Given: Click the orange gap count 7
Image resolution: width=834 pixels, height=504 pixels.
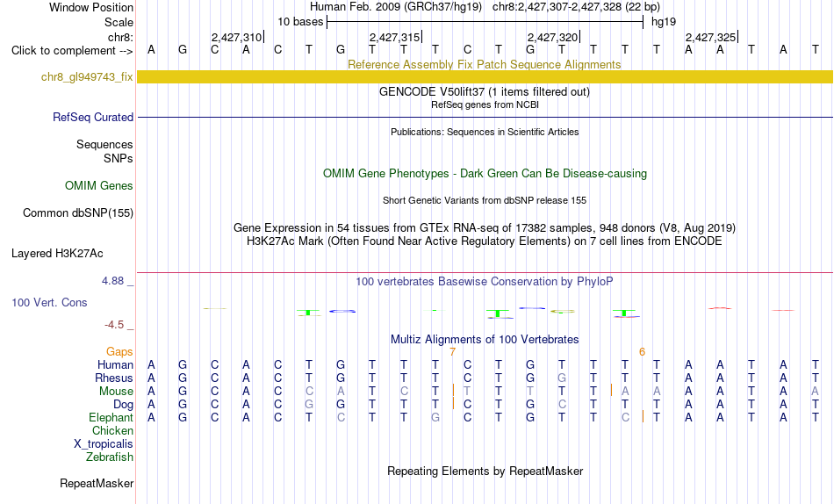Looking at the screenshot, I should point(453,352).
